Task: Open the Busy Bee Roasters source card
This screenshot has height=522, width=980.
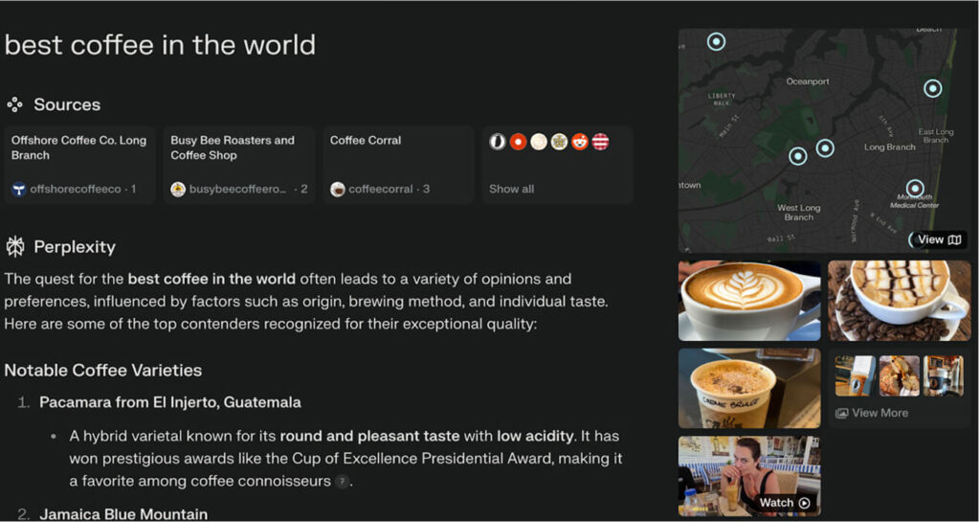Action: point(238,165)
